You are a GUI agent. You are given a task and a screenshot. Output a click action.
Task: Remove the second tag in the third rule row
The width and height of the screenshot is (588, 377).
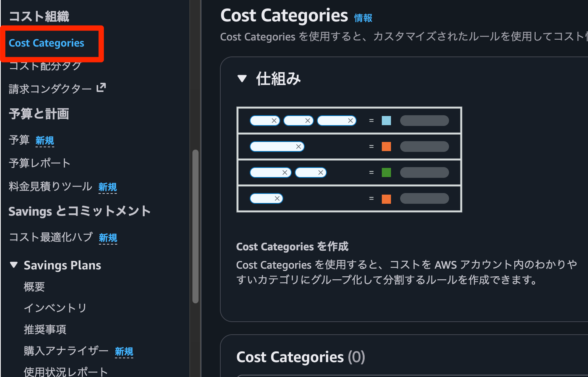pos(321,172)
